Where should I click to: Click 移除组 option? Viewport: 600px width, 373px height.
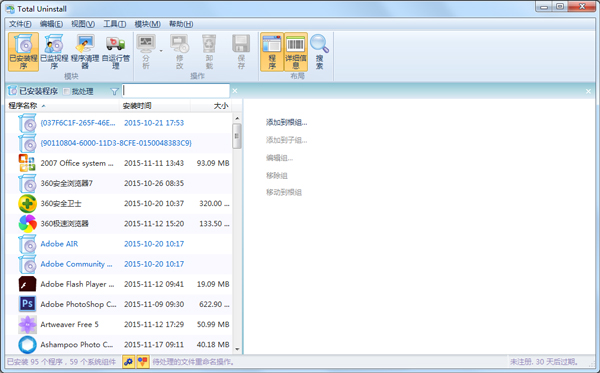(x=277, y=175)
